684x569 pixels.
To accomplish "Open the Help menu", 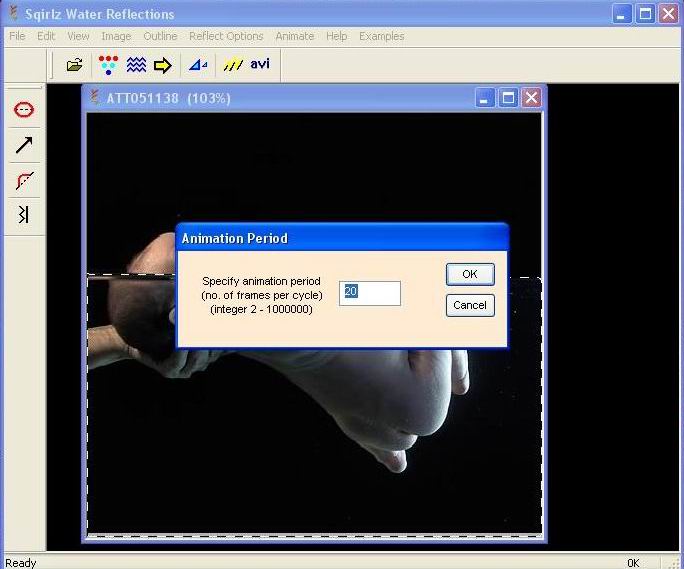I will coord(336,36).
